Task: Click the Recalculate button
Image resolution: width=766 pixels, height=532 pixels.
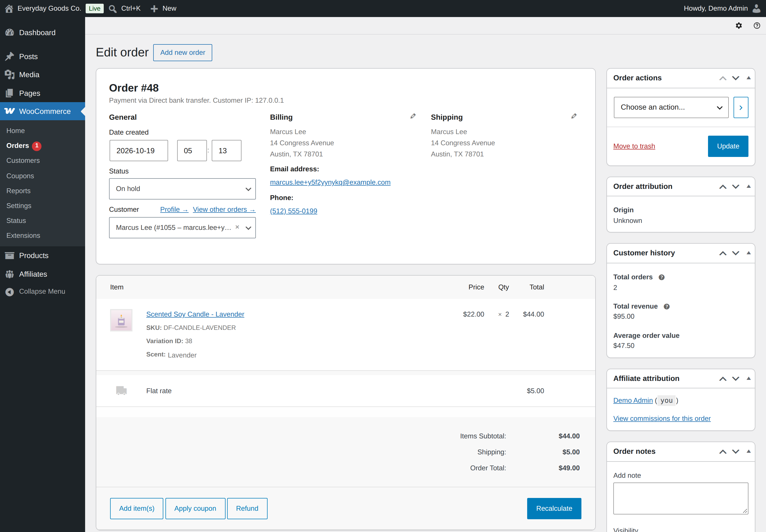Action: [554, 509]
